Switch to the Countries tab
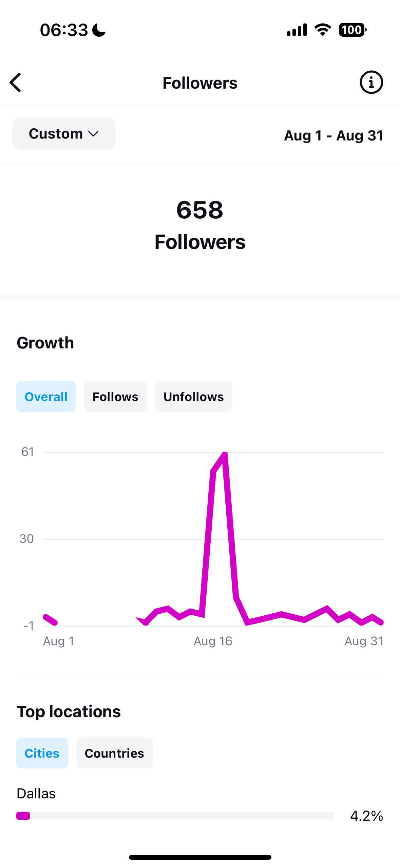Screen dimensions: 400x868 [x=114, y=753]
